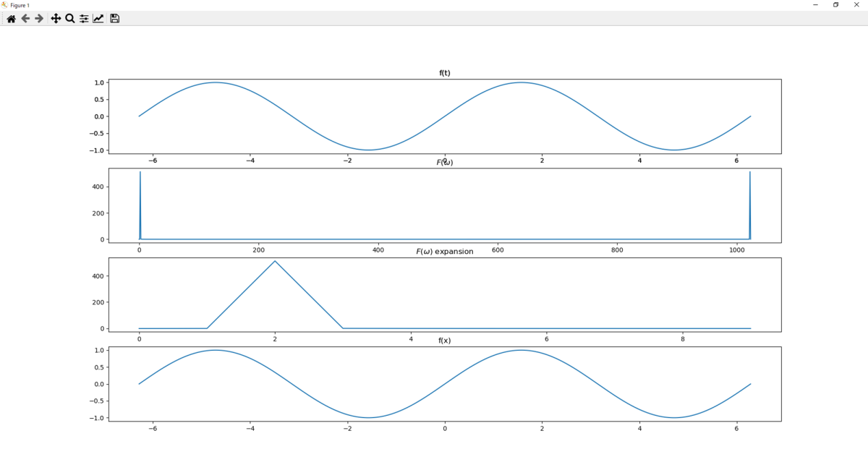Screen dimensions: 868x470
Task: Click the spike near zero in F(ω)
Action: click(140, 205)
